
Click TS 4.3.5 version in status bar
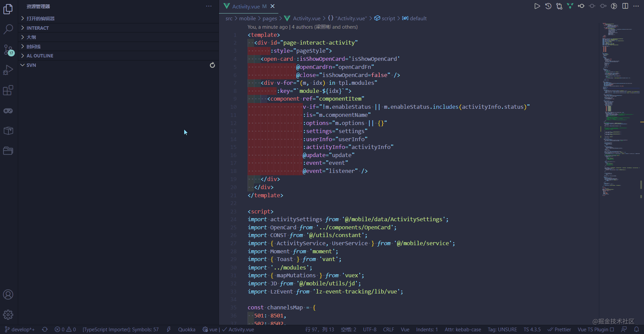(x=532, y=329)
